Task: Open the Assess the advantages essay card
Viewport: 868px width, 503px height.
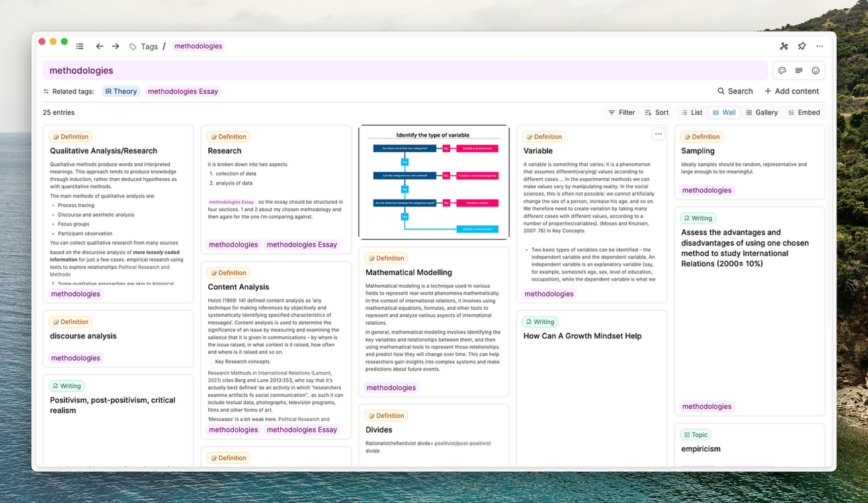Action: pos(750,311)
